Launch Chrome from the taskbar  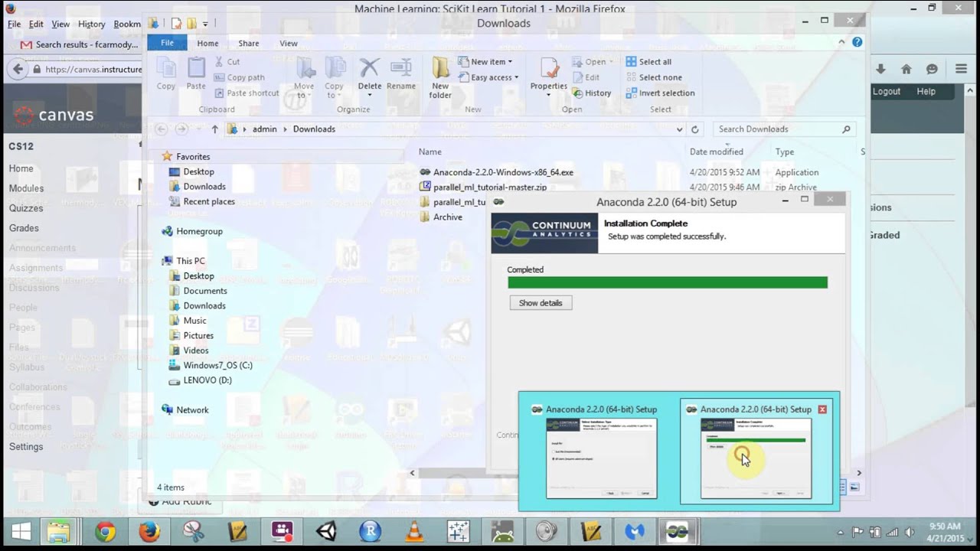(105, 531)
